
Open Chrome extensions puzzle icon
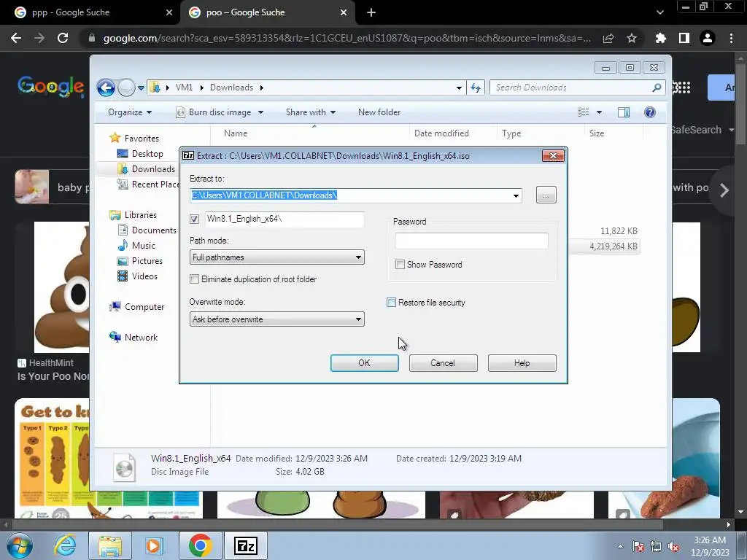coord(660,38)
